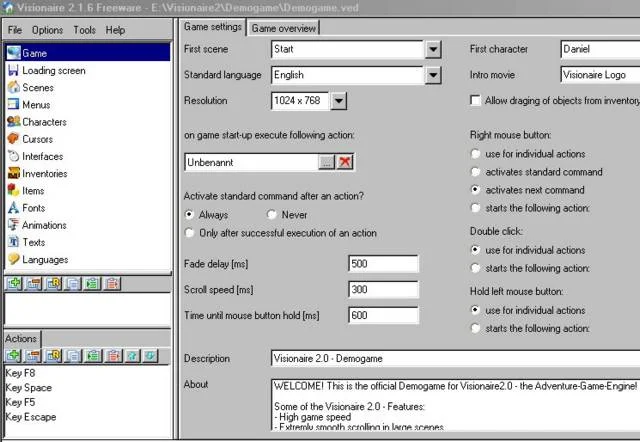Open the Languages section icon
The height and width of the screenshot is (442, 640).
tap(13, 259)
